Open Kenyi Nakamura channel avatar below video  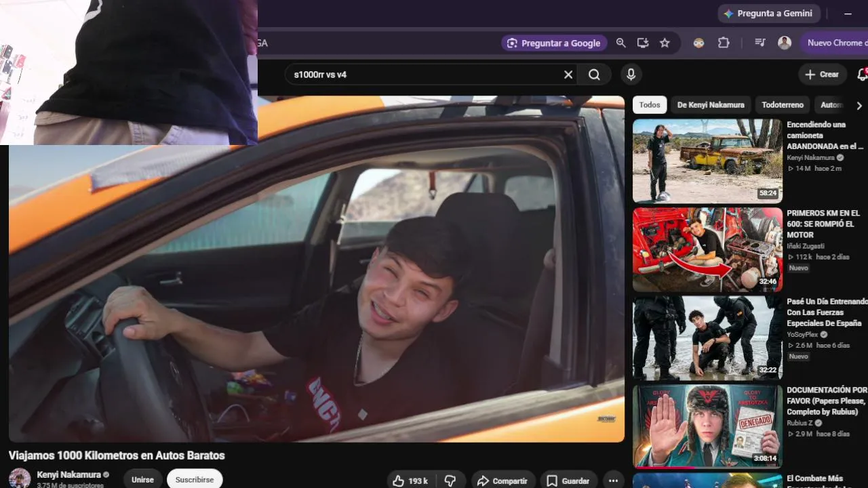[20, 479]
